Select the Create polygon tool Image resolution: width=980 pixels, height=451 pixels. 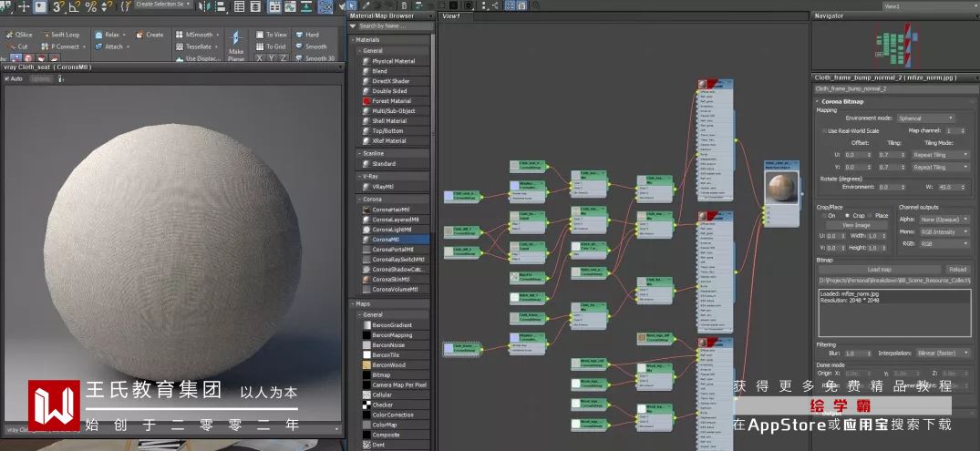pos(150,35)
